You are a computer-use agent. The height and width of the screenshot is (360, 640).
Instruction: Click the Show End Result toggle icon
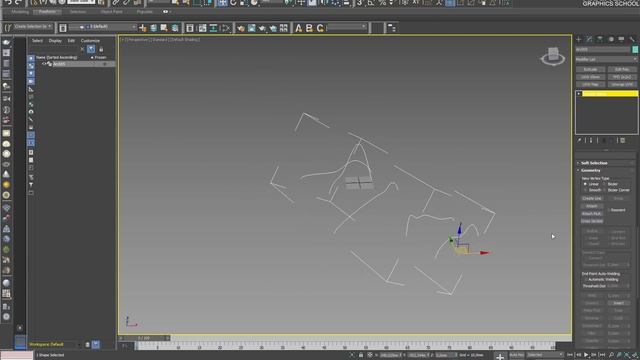point(591,140)
